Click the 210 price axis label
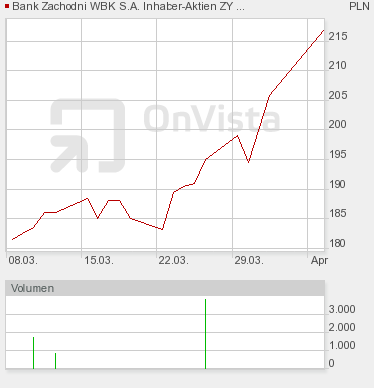 point(338,65)
